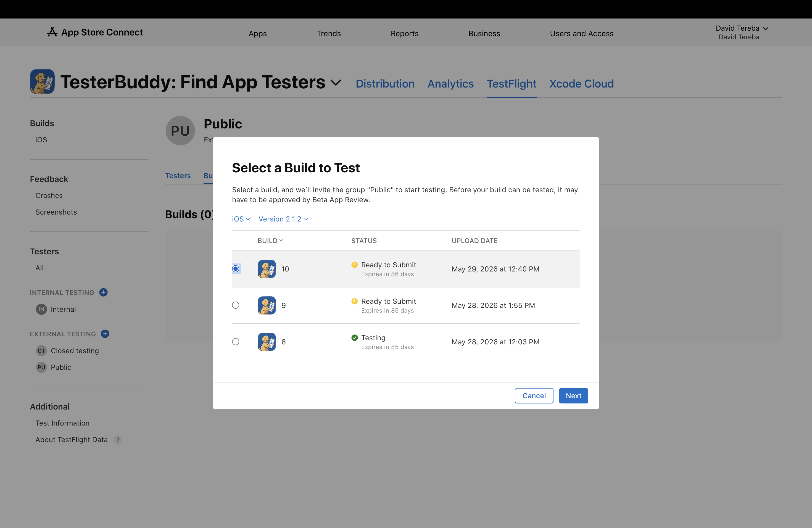
Task: Click the help question mark beside About TestFlight Data
Action: click(x=118, y=440)
